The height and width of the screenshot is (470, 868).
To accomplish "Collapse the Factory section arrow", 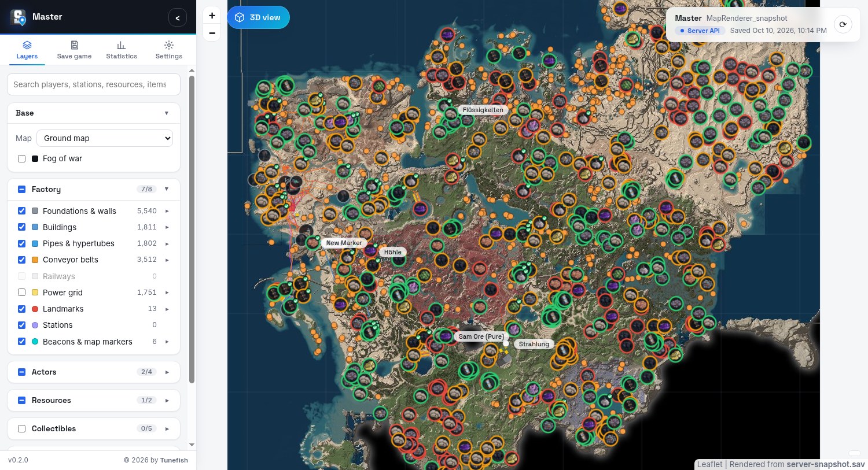I will tap(167, 189).
